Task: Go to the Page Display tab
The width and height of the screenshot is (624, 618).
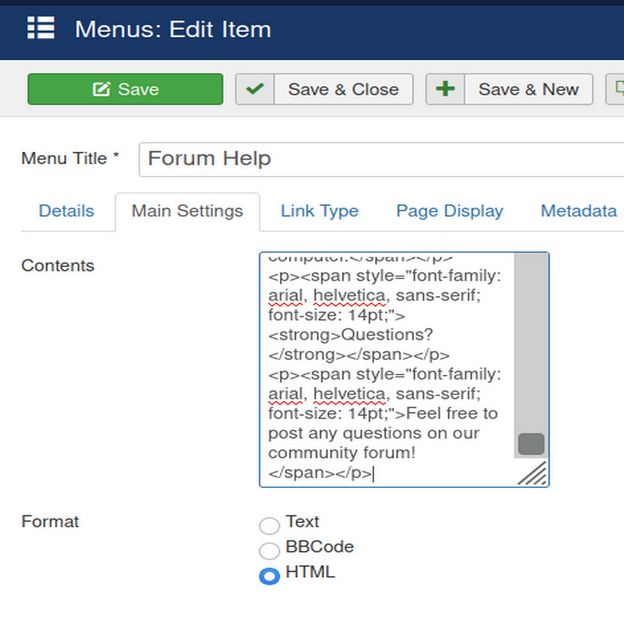Action: pyautogui.click(x=449, y=211)
